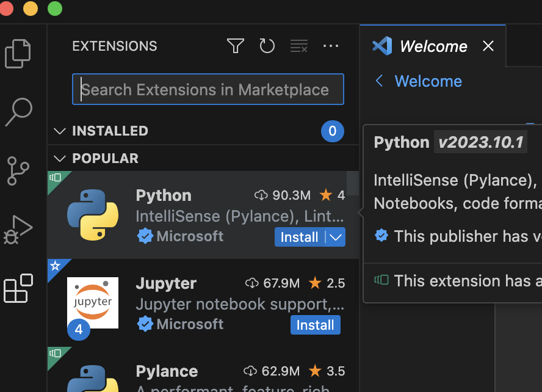
Task: Click the Filter Extensions funnel icon
Action: point(236,46)
